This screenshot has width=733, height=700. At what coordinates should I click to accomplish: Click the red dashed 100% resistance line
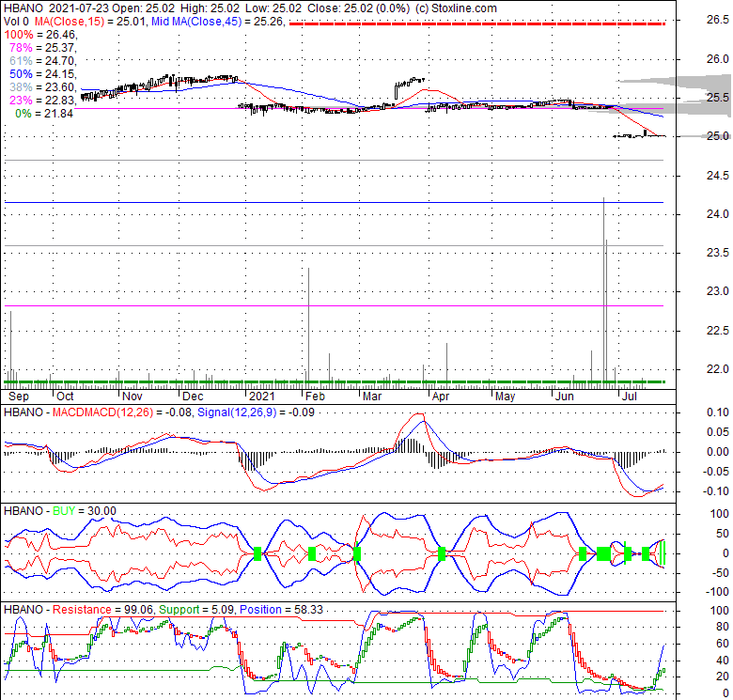coord(477,23)
